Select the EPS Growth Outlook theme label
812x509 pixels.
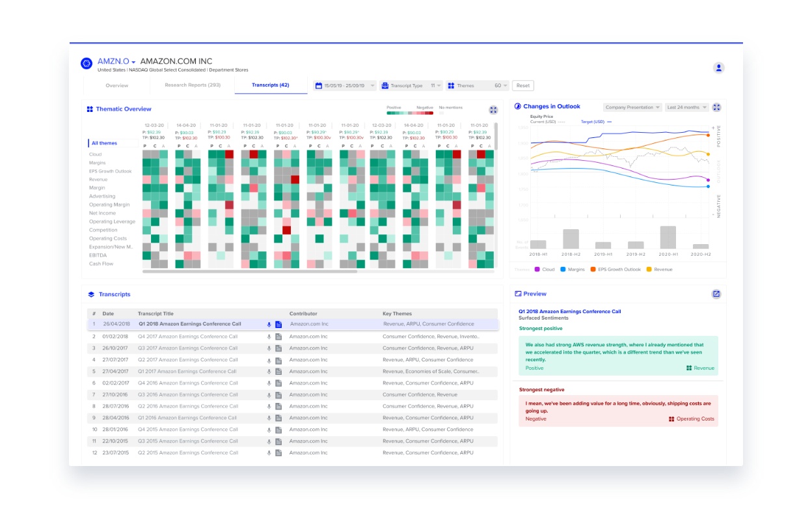coord(111,171)
